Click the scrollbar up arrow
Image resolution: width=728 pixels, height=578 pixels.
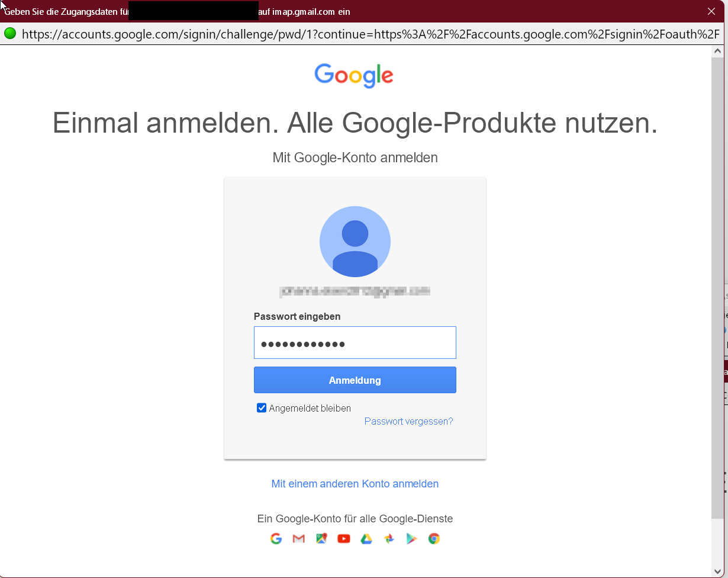tap(717, 52)
